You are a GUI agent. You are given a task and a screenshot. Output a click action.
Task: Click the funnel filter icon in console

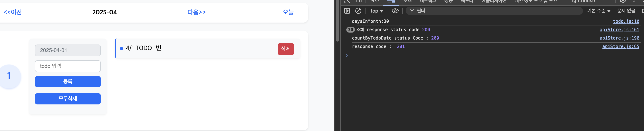(412, 11)
